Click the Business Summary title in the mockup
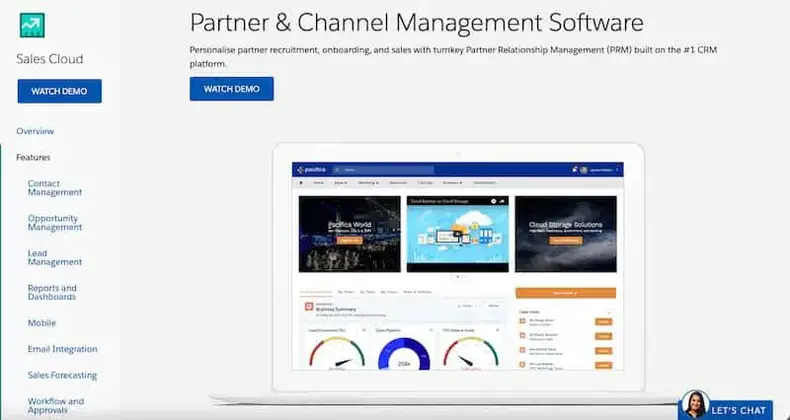 336,309
